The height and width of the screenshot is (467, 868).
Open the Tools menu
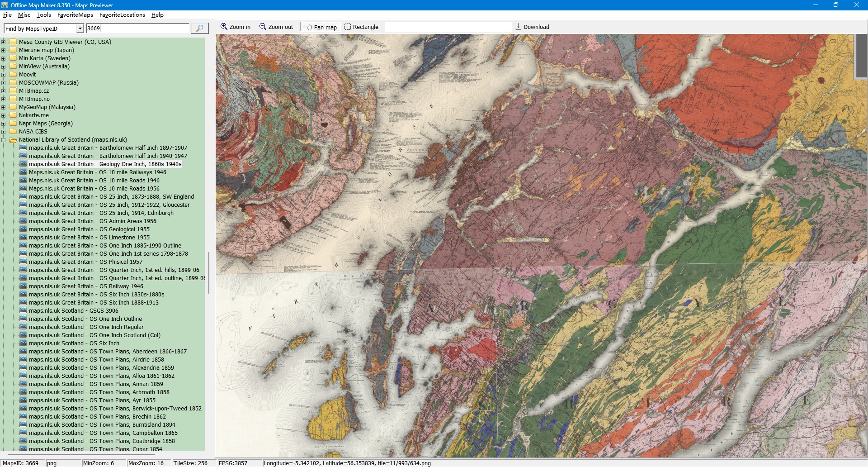pyautogui.click(x=43, y=15)
